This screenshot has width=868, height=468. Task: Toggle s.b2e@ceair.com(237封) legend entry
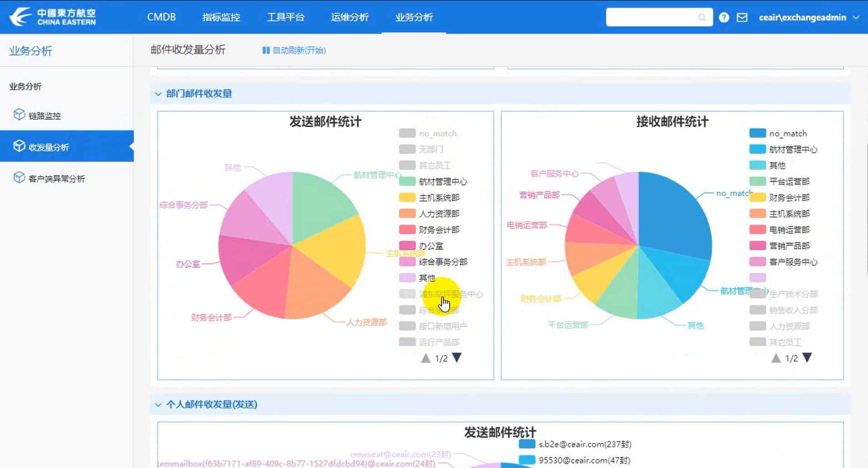coord(575,444)
